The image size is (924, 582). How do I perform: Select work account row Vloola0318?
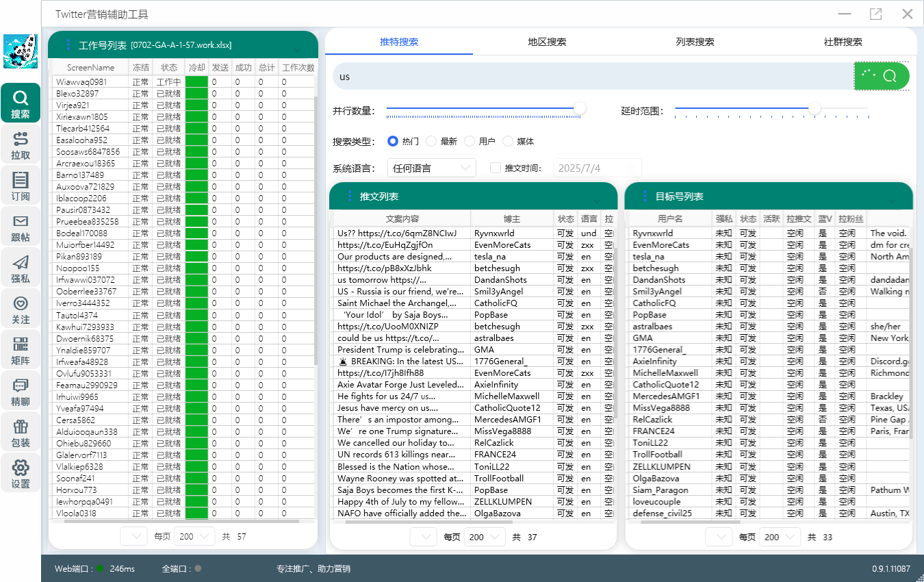click(x=183, y=514)
